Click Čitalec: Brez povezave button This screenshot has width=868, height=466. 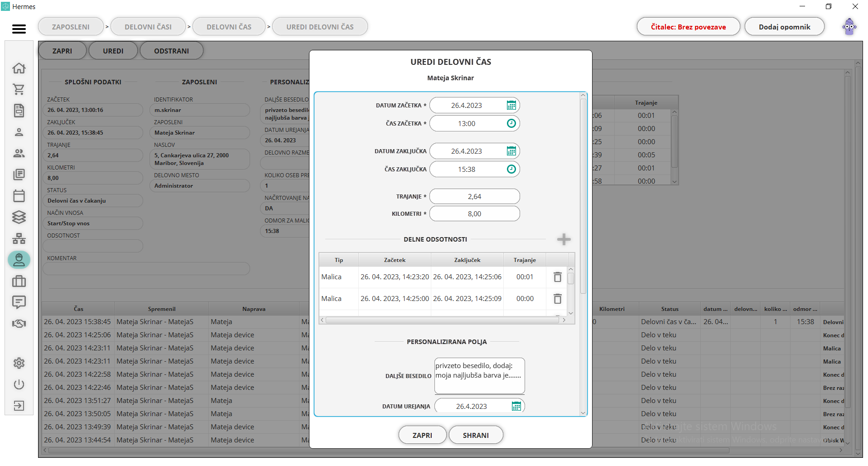click(x=688, y=27)
